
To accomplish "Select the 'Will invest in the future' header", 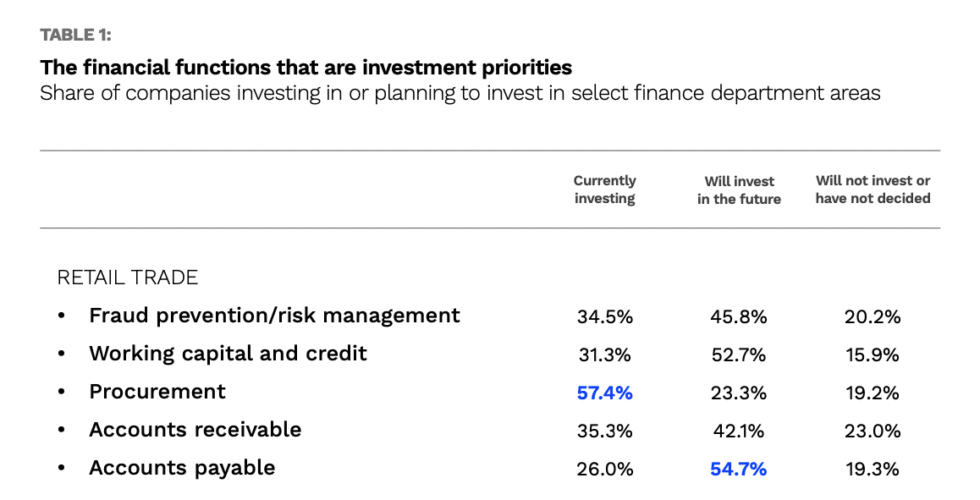I will point(739,190).
